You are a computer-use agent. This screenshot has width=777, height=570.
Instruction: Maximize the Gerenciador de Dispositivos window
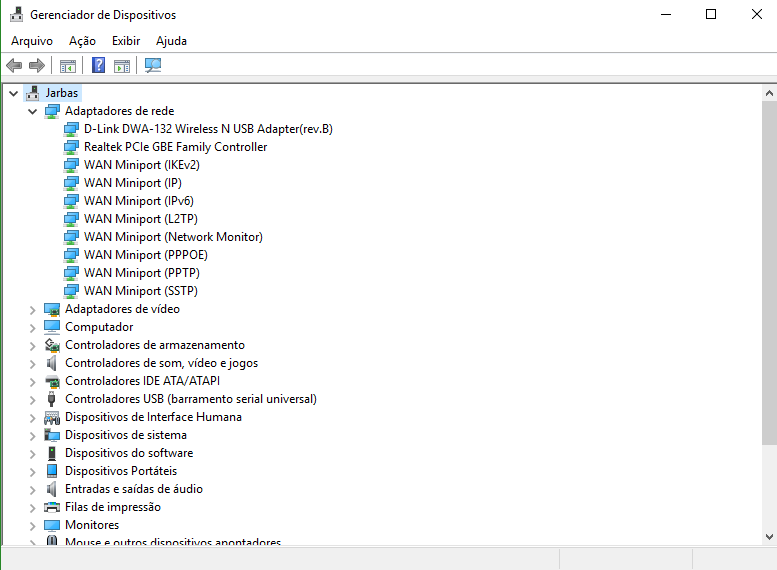tap(711, 14)
